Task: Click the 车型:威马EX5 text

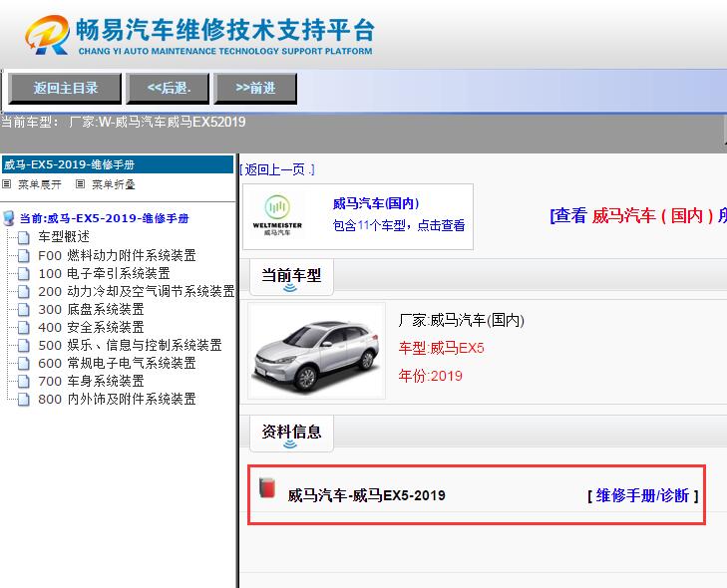Action: pyautogui.click(x=441, y=348)
